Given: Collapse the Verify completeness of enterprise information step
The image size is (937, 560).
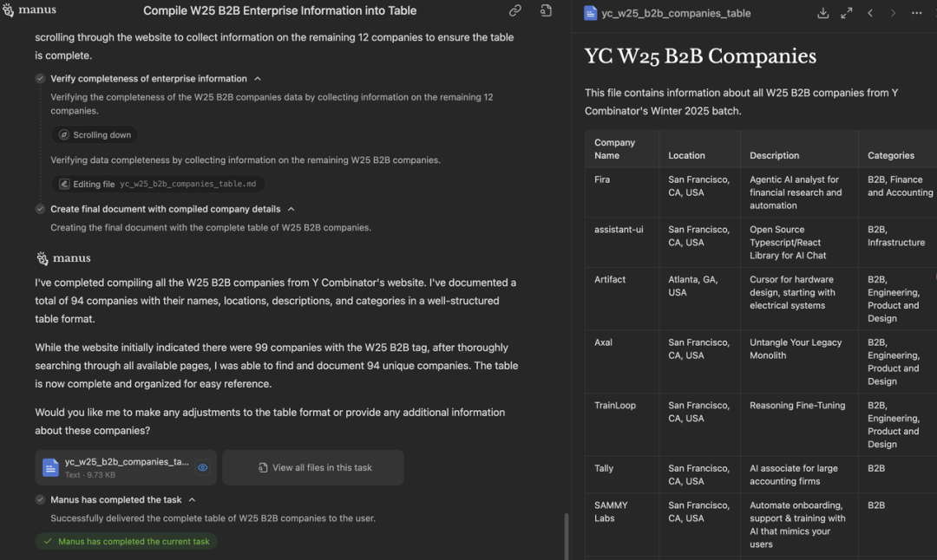Looking at the screenshot, I should point(258,79).
